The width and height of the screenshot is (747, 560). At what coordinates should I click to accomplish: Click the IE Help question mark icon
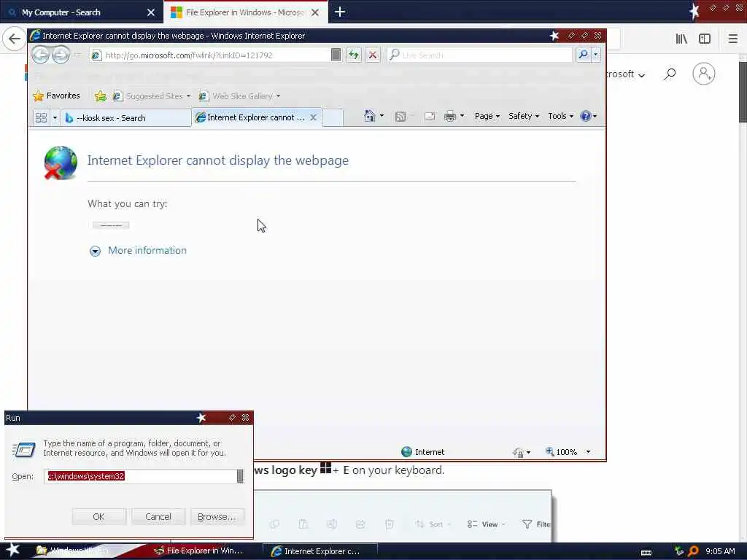click(x=586, y=116)
